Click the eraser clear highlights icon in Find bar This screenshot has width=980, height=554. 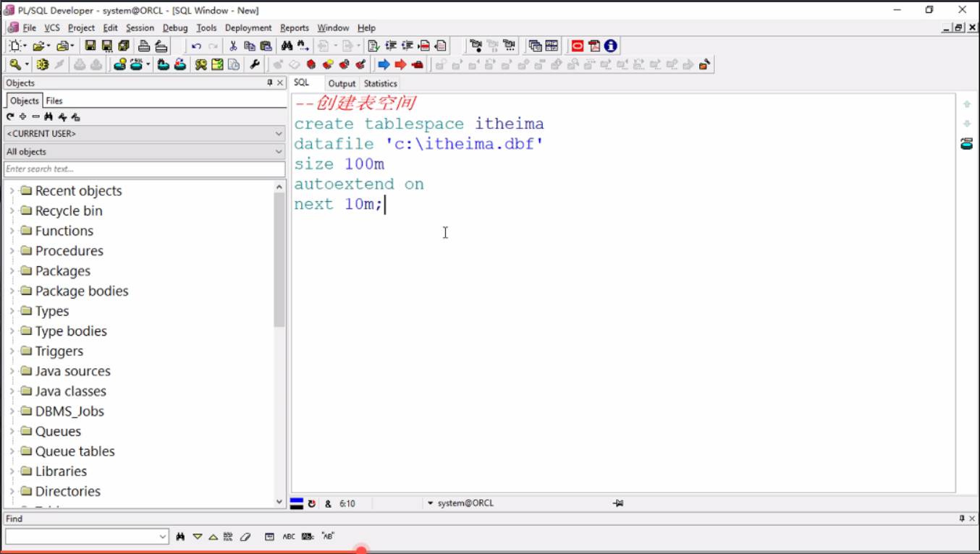pos(245,537)
